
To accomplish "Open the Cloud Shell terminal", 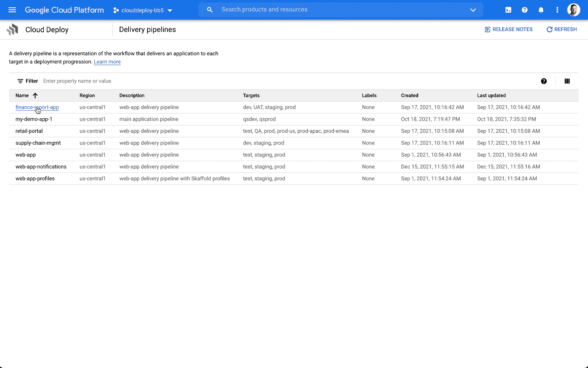I will coord(508,10).
